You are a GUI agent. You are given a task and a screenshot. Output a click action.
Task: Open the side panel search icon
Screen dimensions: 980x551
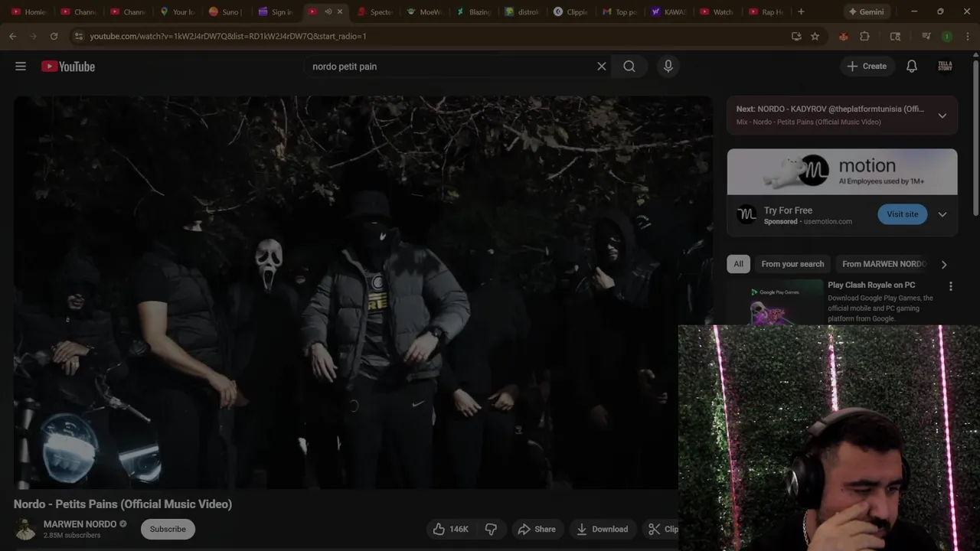tap(895, 36)
